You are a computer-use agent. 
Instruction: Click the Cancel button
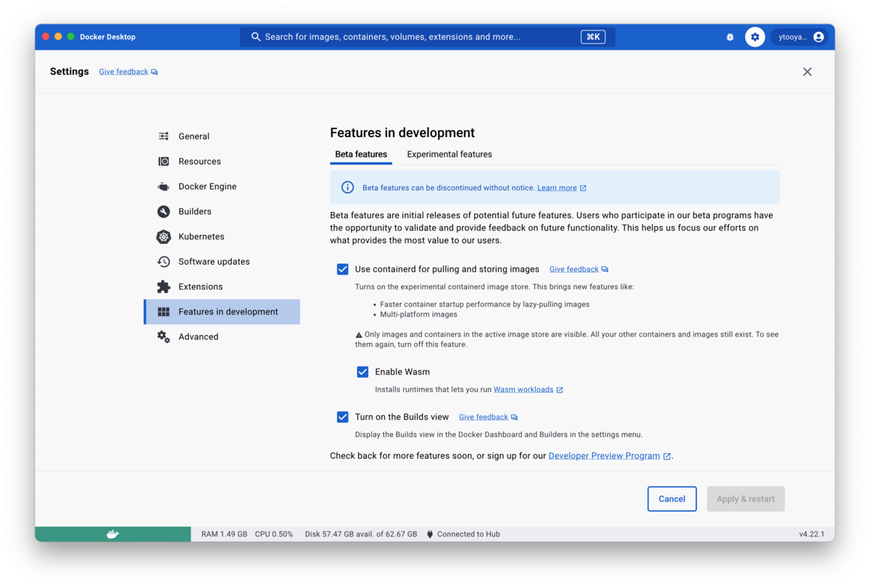(672, 499)
